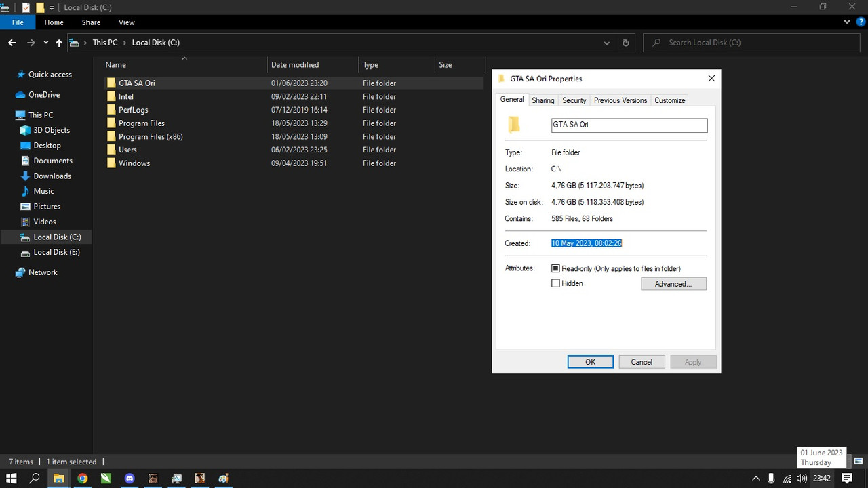868x488 pixels.
Task: Toggle the Read-only attribute checkbox
Action: point(555,268)
